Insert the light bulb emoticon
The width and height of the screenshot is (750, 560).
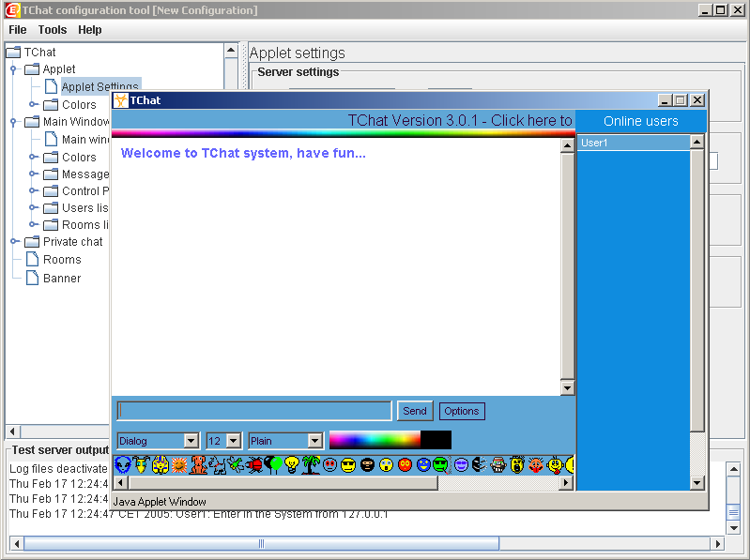(292, 464)
